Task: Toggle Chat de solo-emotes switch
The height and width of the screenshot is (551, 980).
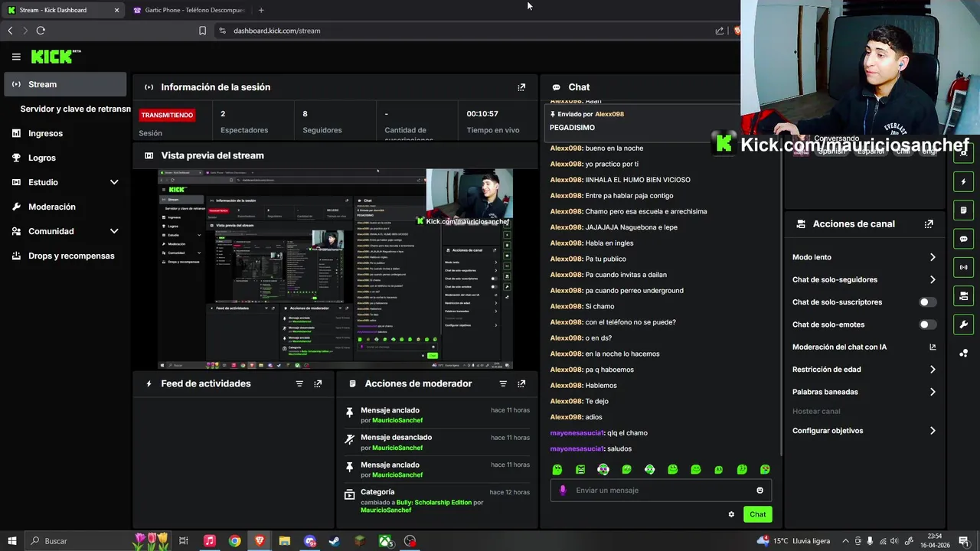Action: (926, 324)
